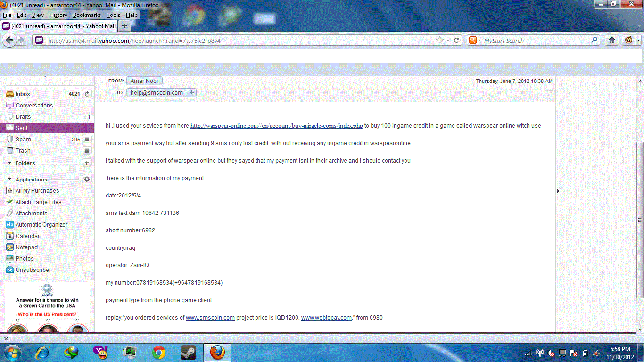This screenshot has height=362, width=644.
Task: Collapse the Folders section
Action: pos(9,163)
